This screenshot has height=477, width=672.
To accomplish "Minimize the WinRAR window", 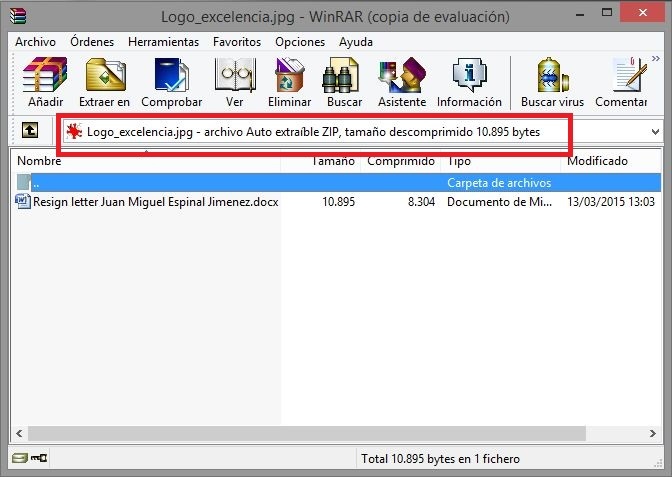I will pos(580,14).
